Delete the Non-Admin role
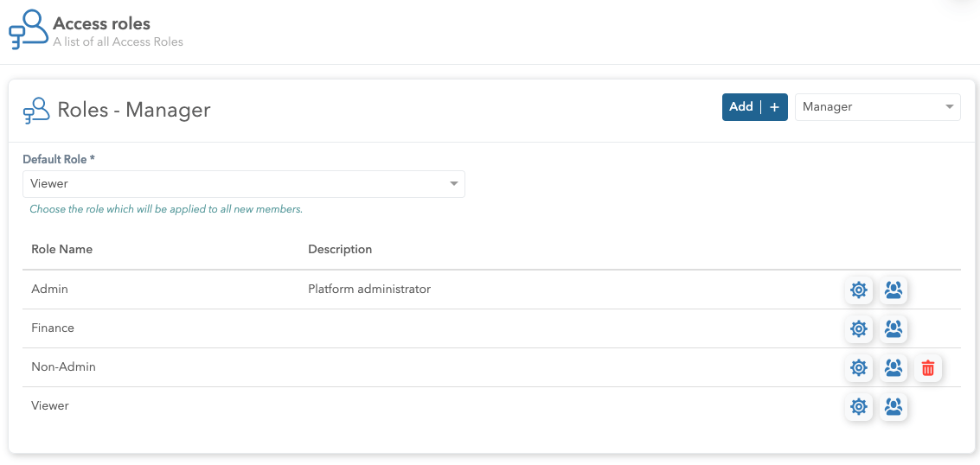The width and height of the screenshot is (980, 465). pyautogui.click(x=928, y=368)
